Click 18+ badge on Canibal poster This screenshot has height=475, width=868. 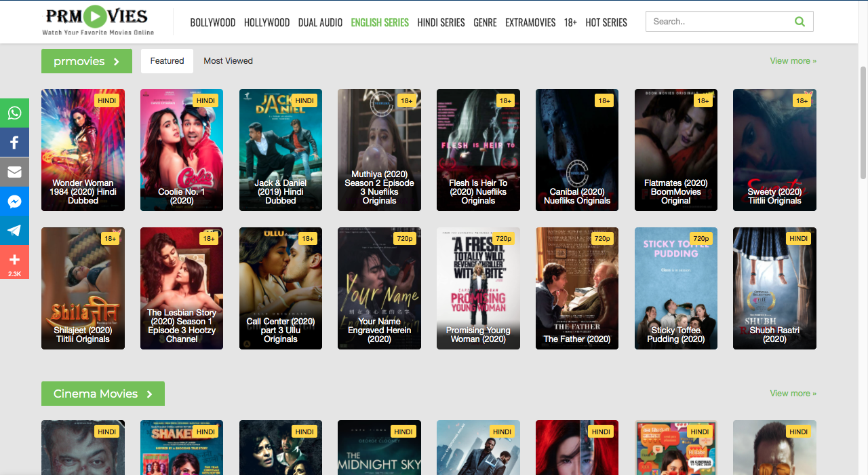coord(604,100)
